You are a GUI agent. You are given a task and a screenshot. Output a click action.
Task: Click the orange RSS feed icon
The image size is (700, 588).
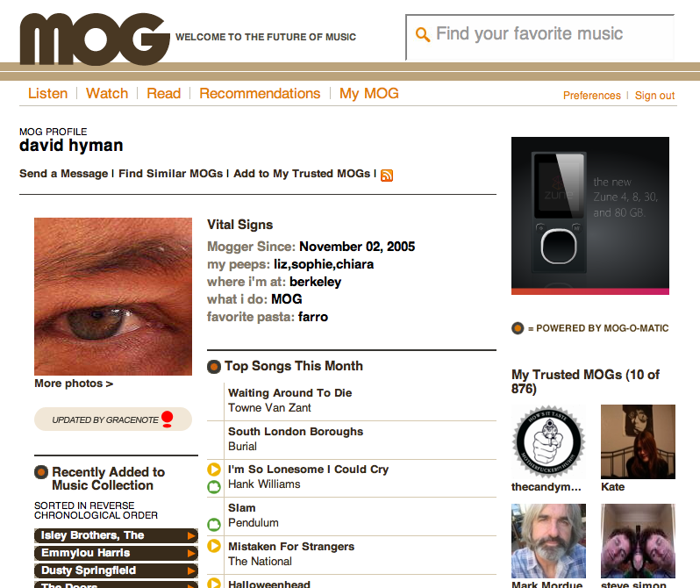coord(387,176)
